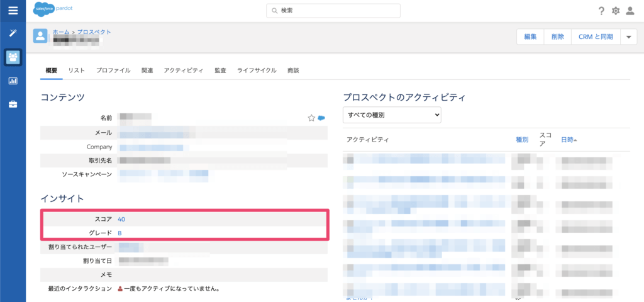
Task: Switch to the アクティビティ tab
Action: click(x=184, y=70)
